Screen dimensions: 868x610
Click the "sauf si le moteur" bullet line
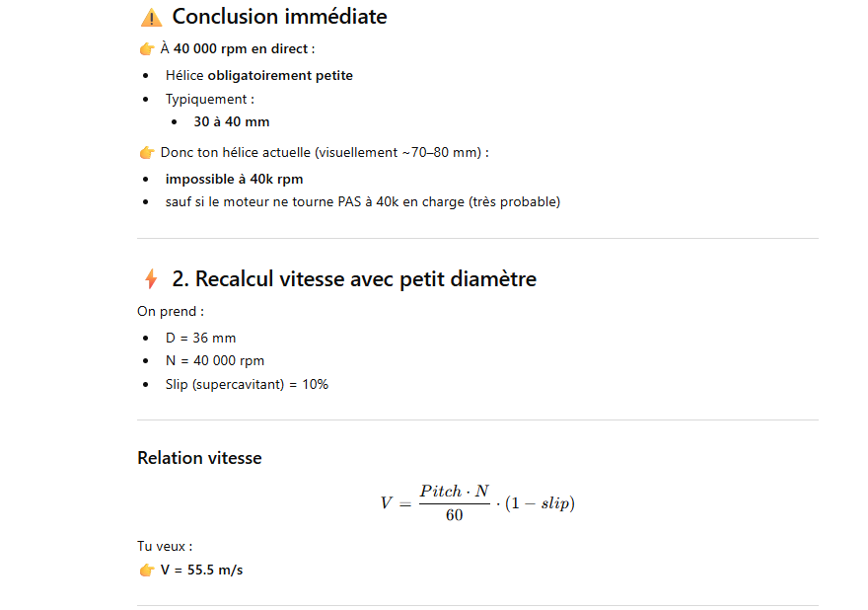pos(362,202)
